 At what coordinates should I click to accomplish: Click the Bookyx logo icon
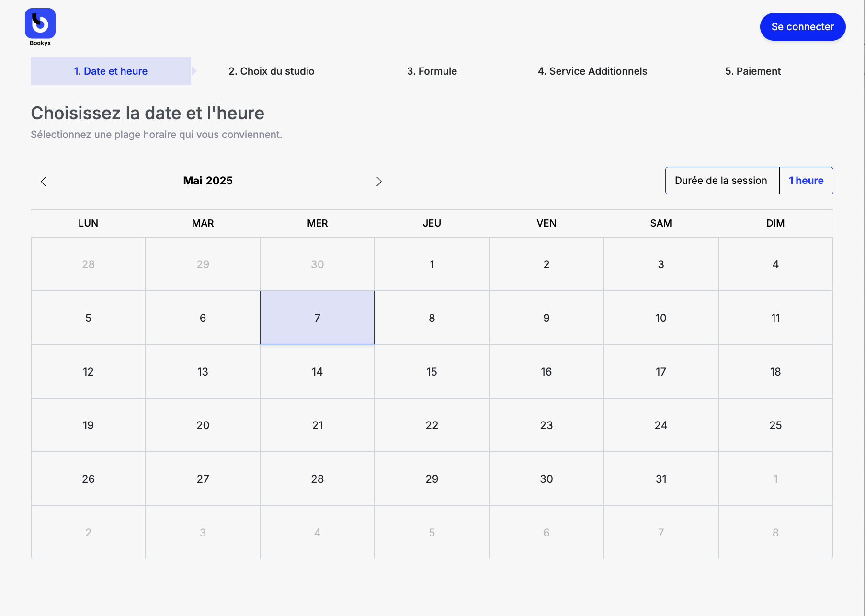tap(40, 23)
